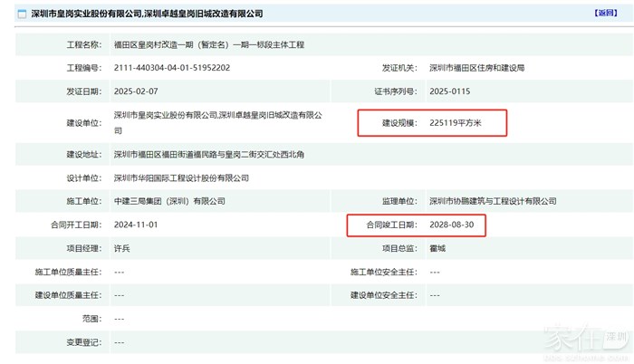634x364 pixels.
Task: Select the issue date 2025-02-07
Action: point(139,91)
